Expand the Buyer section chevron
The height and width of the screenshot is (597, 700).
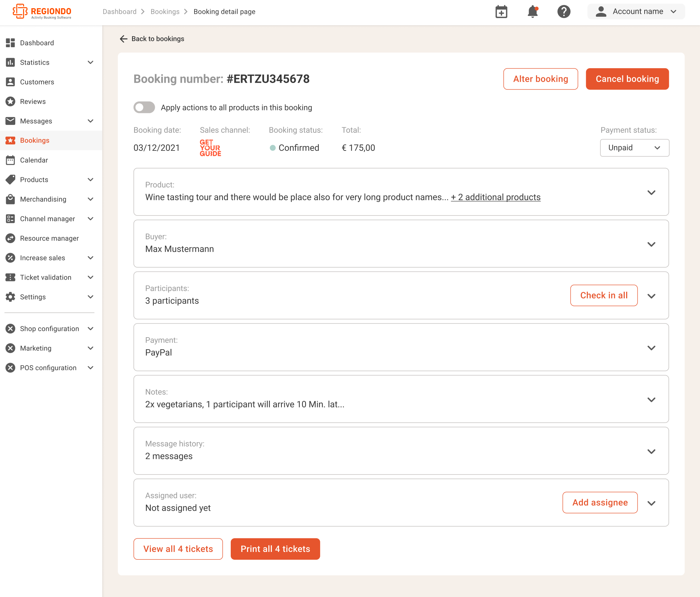point(651,244)
